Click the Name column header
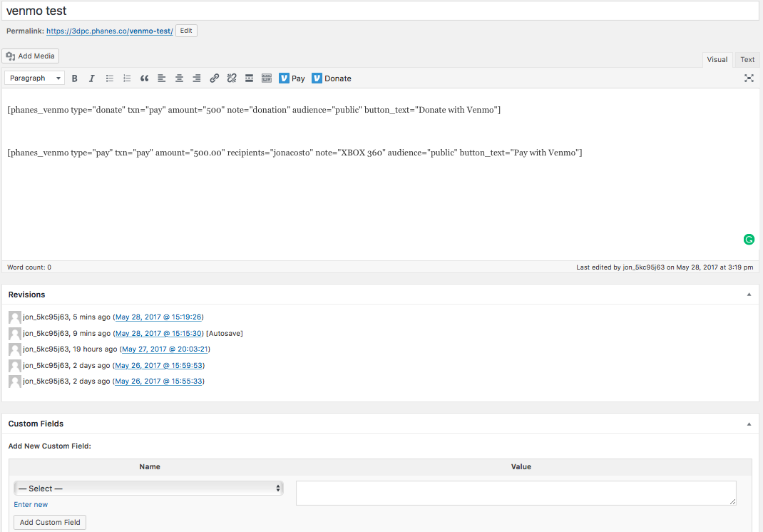This screenshot has width=763, height=532. [x=150, y=466]
